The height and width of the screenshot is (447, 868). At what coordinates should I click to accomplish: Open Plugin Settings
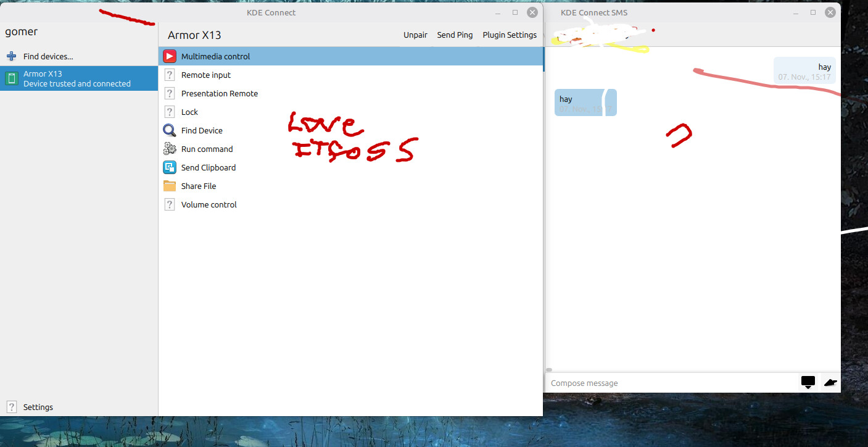pos(509,35)
